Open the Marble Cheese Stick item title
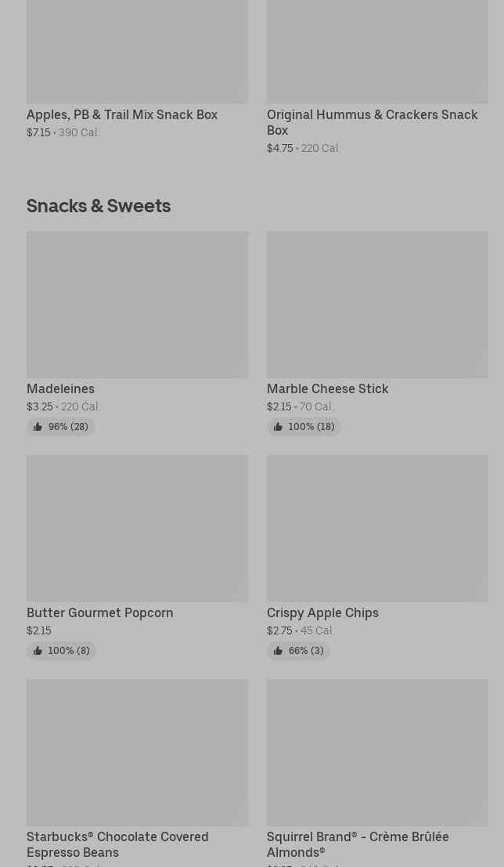This screenshot has height=867, width=504. click(x=327, y=388)
